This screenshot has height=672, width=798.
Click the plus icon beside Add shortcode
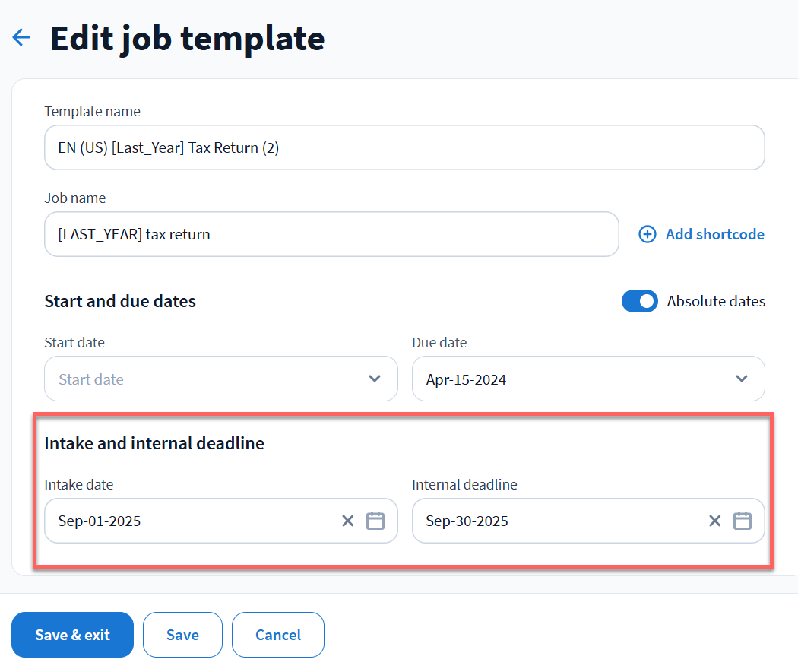pyautogui.click(x=648, y=234)
